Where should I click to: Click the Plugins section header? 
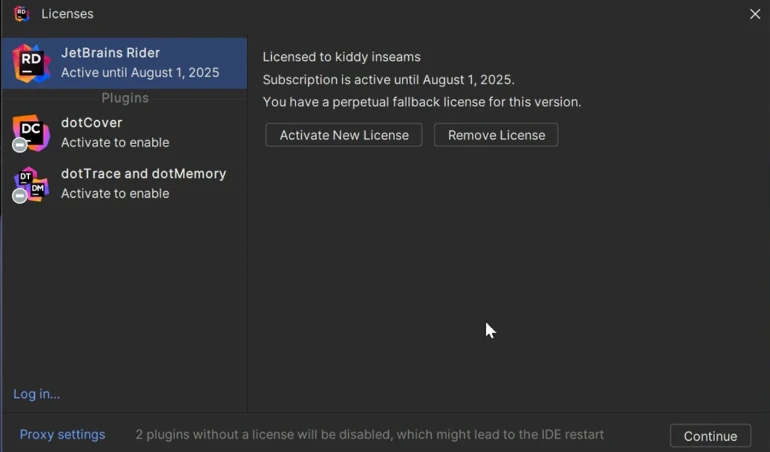(x=125, y=98)
